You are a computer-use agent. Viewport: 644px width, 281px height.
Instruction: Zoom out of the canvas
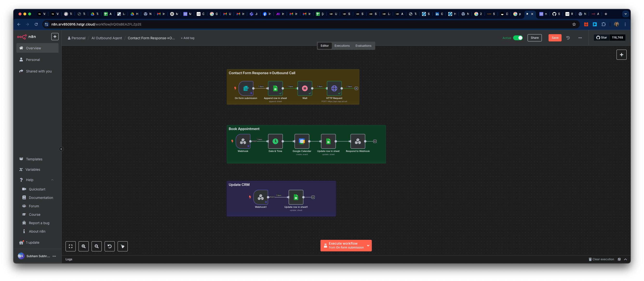coord(96,246)
